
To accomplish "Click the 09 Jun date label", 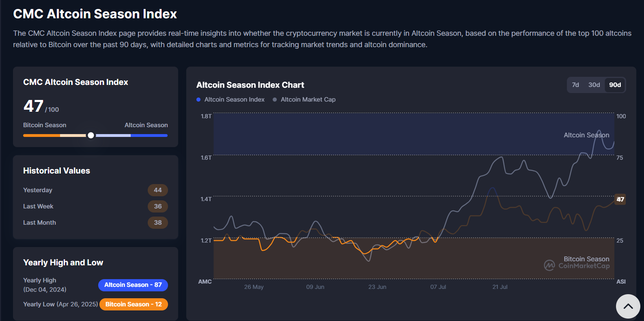I will coord(315,287).
